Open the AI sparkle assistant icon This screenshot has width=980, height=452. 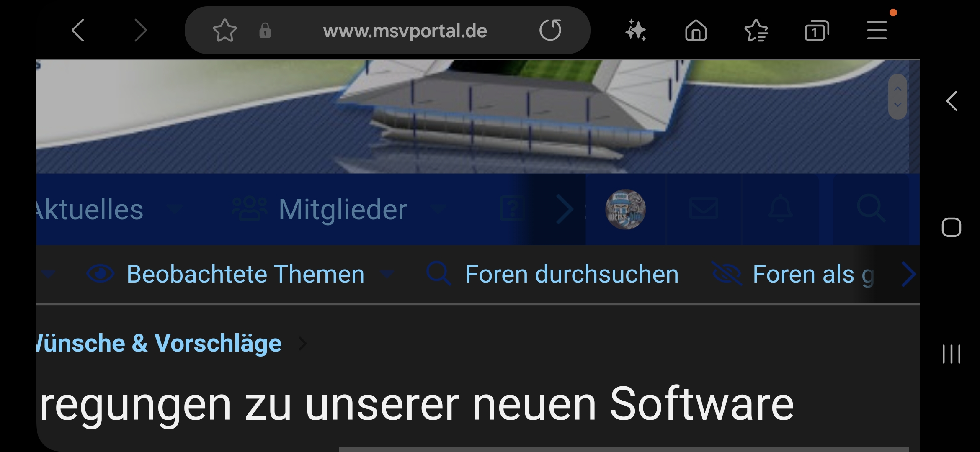[636, 31]
